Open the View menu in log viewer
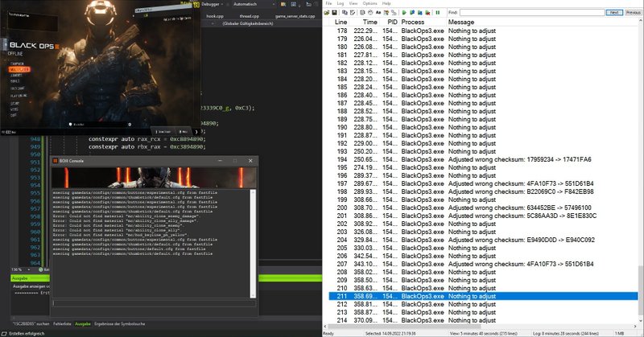644x337 pixels. coord(353,3)
